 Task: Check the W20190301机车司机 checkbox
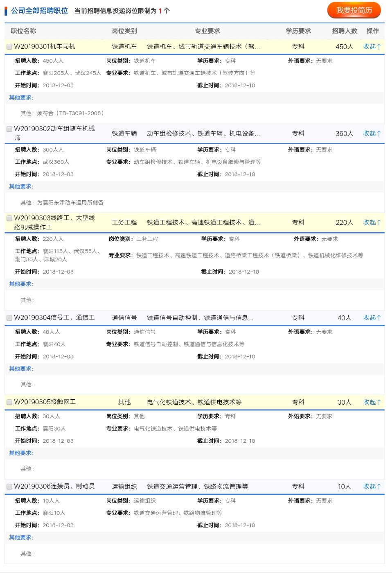point(9,47)
